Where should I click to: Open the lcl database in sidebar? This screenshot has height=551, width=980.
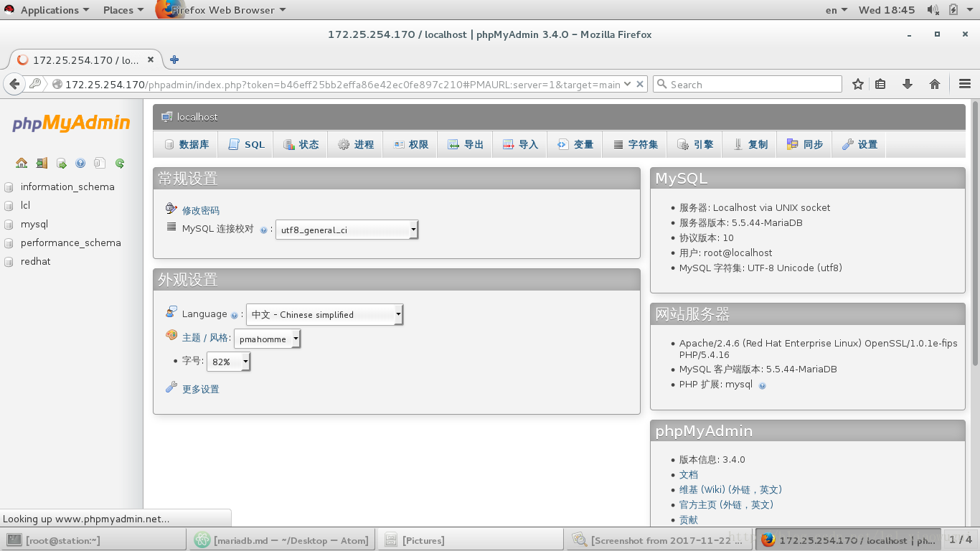pyautogui.click(x=25, y=206)
